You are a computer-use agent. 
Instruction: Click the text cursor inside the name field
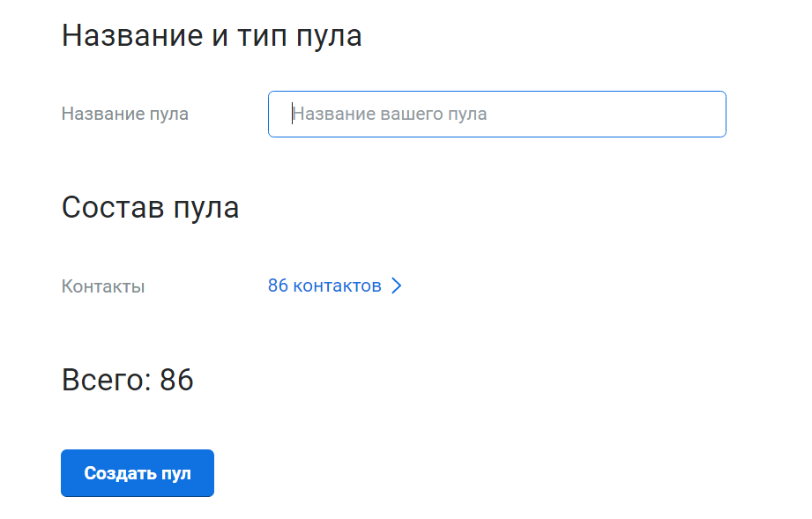point(292,114)
